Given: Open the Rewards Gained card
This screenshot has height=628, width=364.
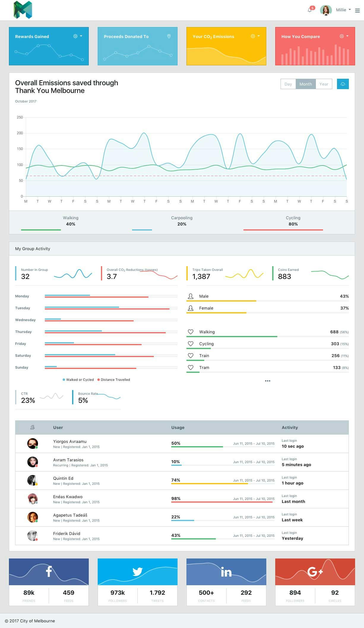Looking at the screenshot, I should 49,46.
